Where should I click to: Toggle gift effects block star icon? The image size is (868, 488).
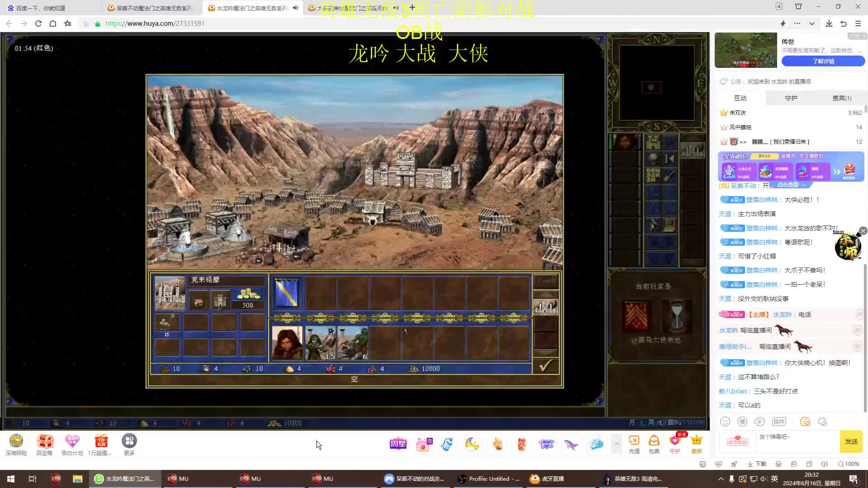click(822, 422)
